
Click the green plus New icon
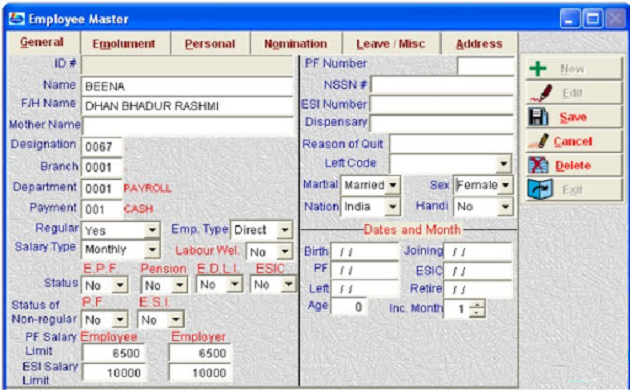click(x=538, y=69)
